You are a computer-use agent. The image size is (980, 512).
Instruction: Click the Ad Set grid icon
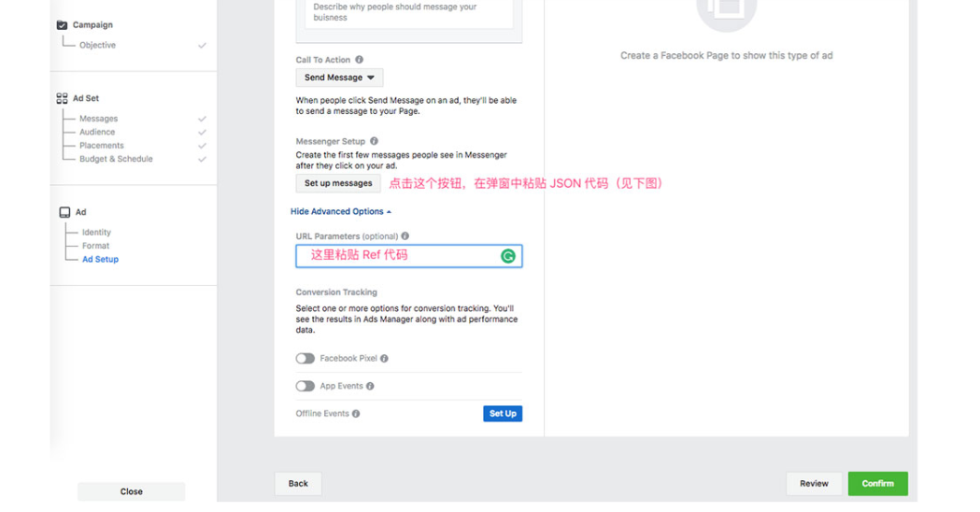(x=62, y=98)
